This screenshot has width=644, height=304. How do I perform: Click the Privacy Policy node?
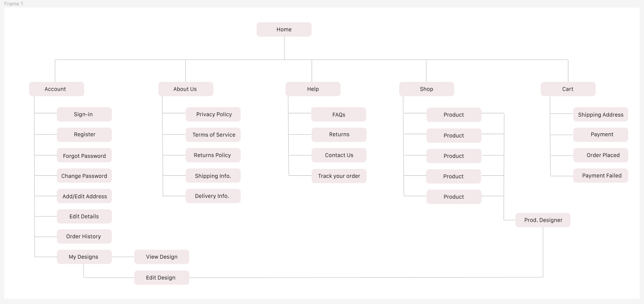[x=213, y=115]
